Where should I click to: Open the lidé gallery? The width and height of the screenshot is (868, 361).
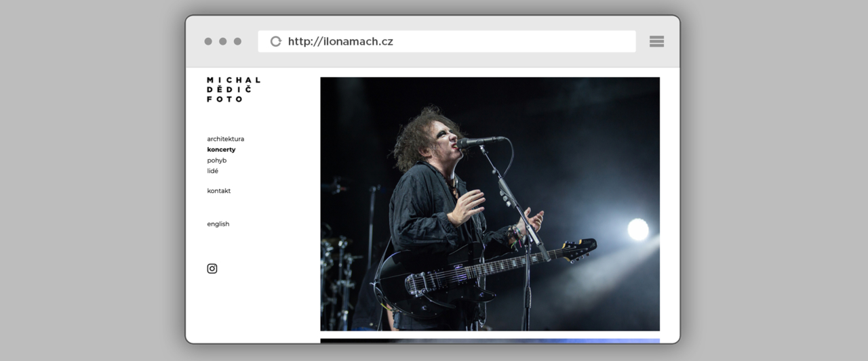[x=213, y=171]
